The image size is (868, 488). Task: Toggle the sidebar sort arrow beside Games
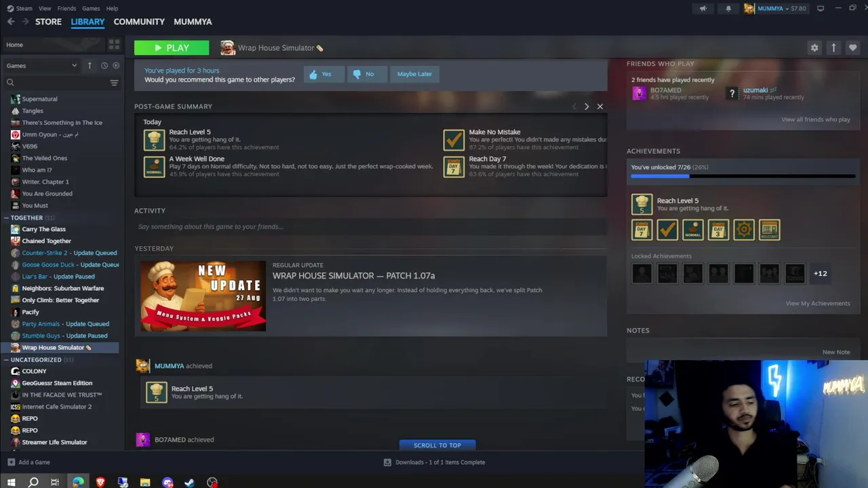[x=90, y=66]
